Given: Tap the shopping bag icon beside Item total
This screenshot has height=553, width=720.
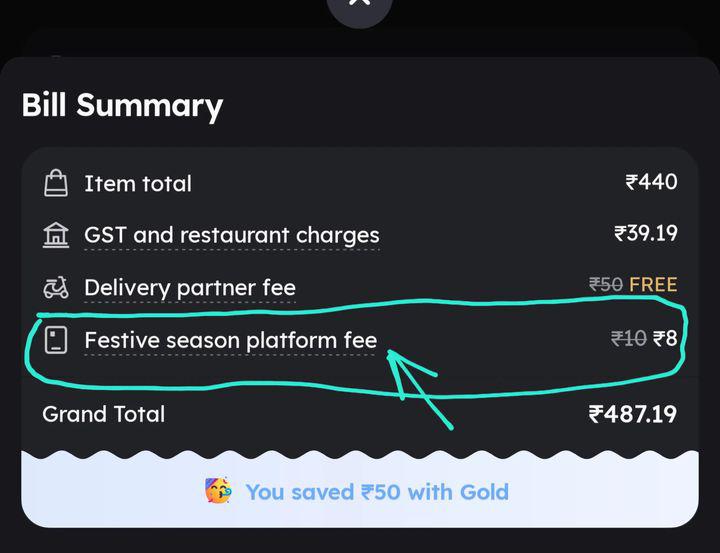Looking at the screenshot, I should coord(56,183).
